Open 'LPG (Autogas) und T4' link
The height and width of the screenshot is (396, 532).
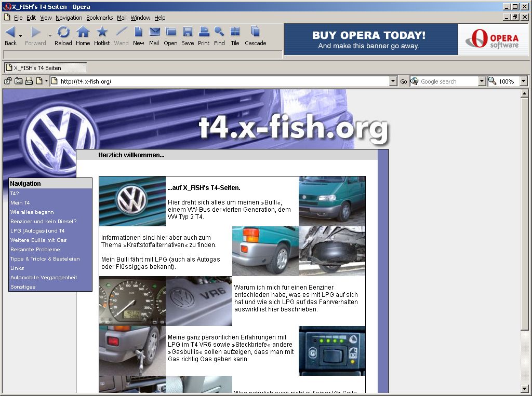click(x=37, y=230)
